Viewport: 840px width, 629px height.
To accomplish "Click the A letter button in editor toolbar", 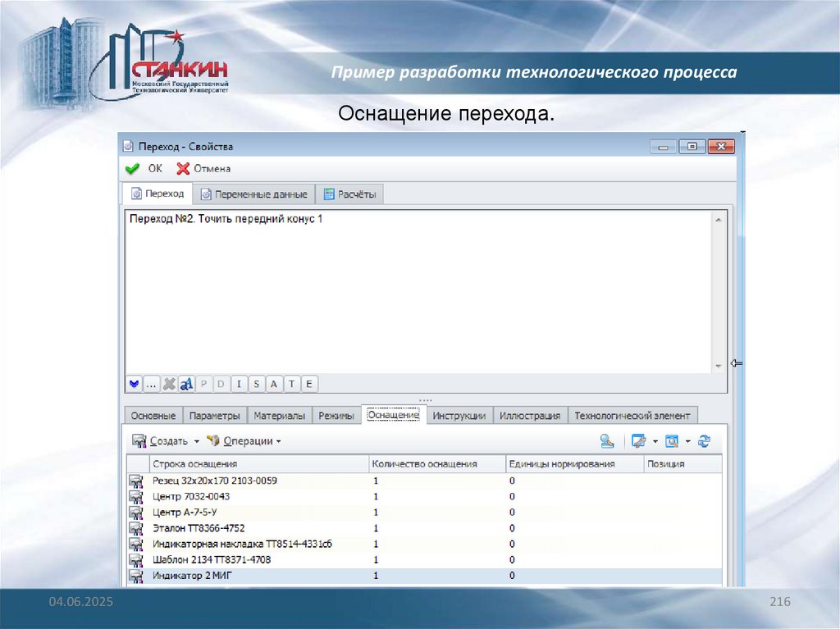I will coord(274,384).
